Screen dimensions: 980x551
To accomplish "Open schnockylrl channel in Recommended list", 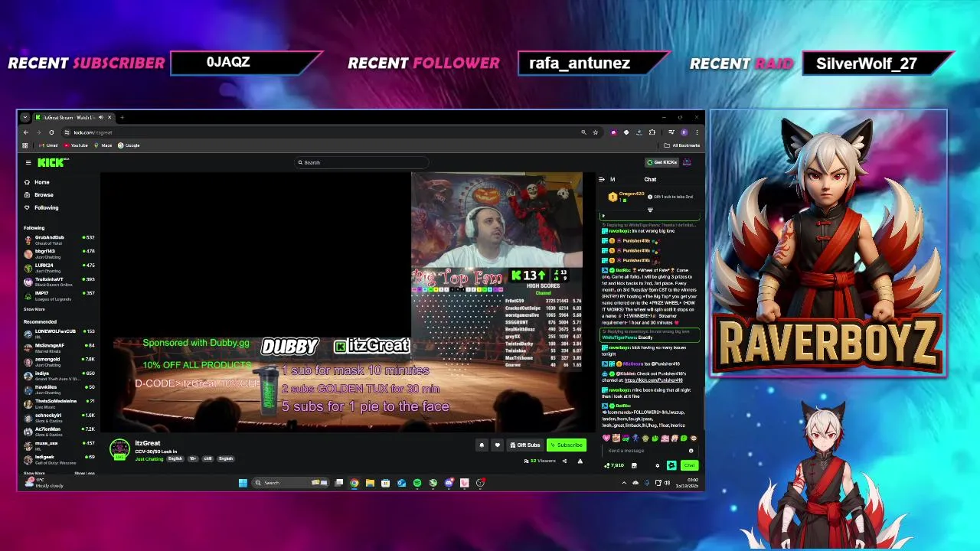I will coord(60,417).
